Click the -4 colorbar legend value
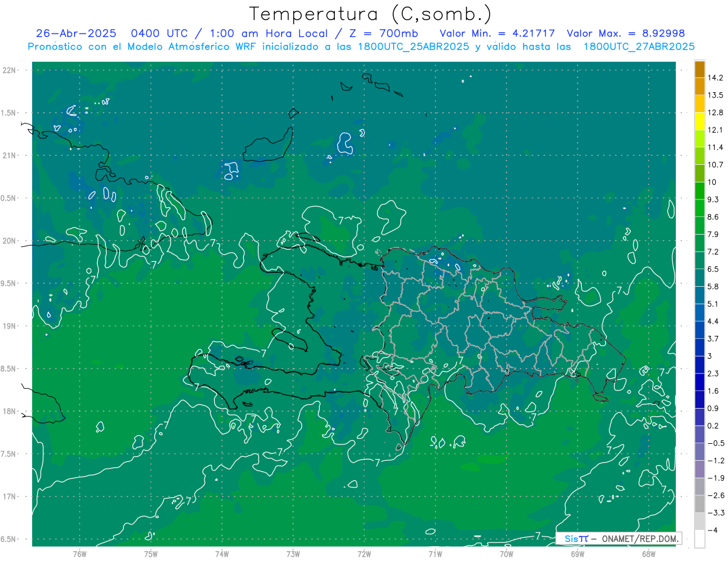The width and height of the screenshot is (728, 562). [713, 530]
